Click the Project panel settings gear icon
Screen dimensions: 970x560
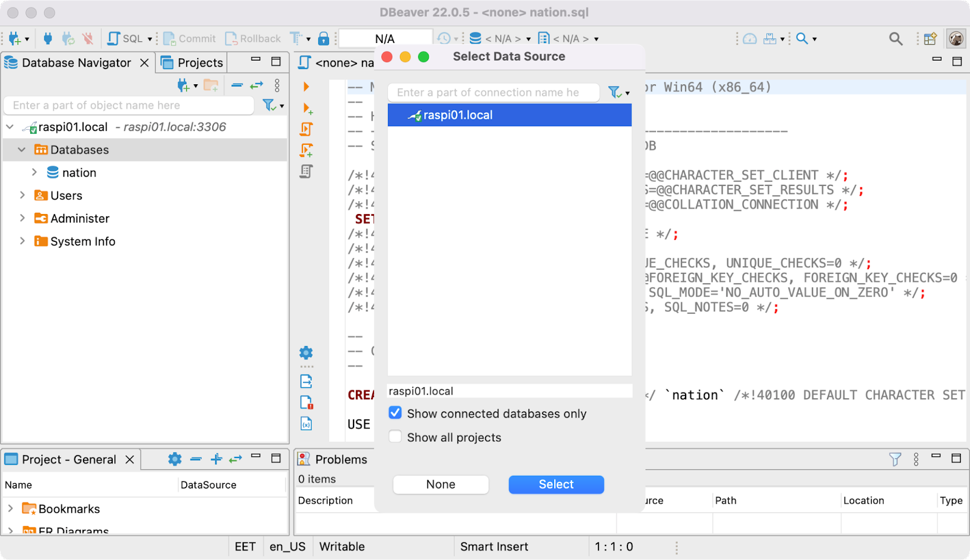click(x=175, y=459)
